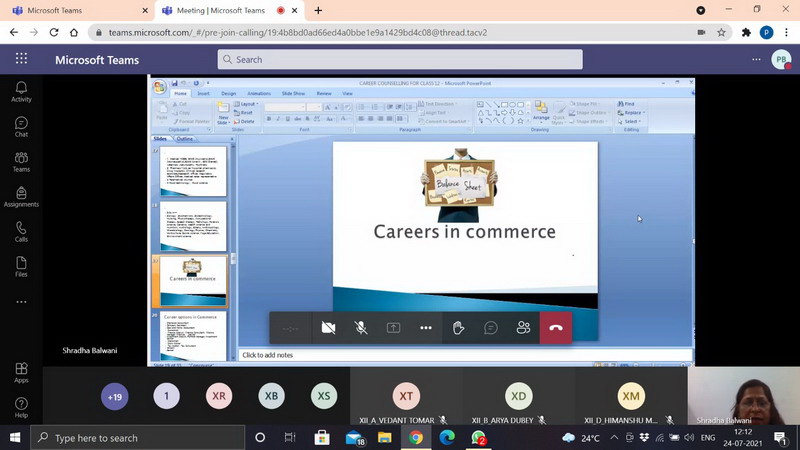Click the Teams search box
Screen dimensions: 800x450
click(400, 59)
